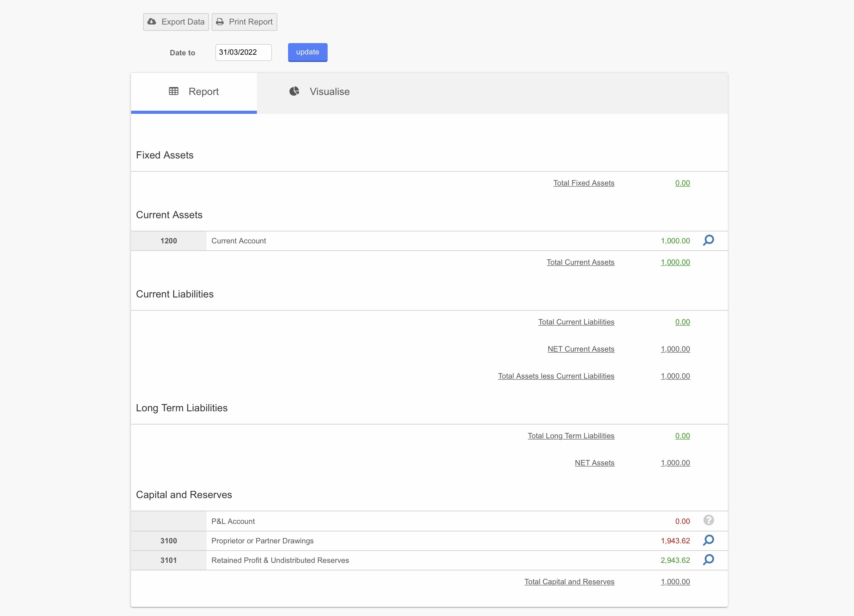Click the NET Assets label
This screenshot has width=854, height=616.
point(595,463)
